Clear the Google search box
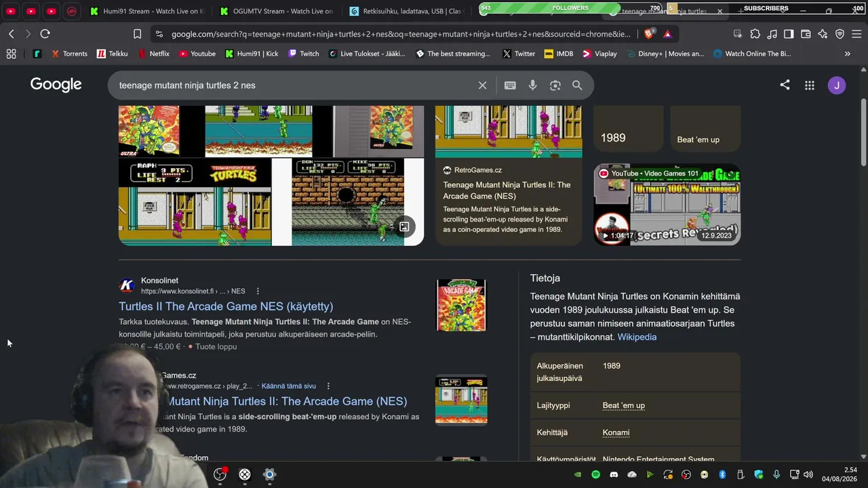 [x=482, y=85]
